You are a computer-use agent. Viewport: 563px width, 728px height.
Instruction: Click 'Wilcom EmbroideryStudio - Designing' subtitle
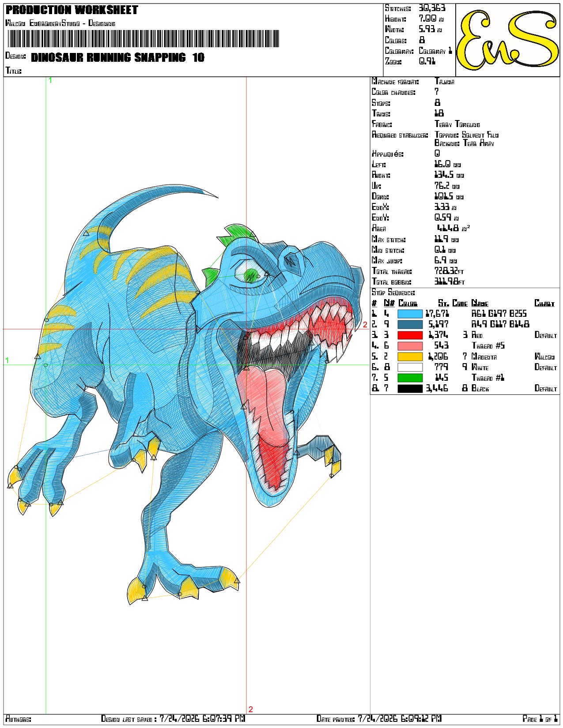click(60, 23)
